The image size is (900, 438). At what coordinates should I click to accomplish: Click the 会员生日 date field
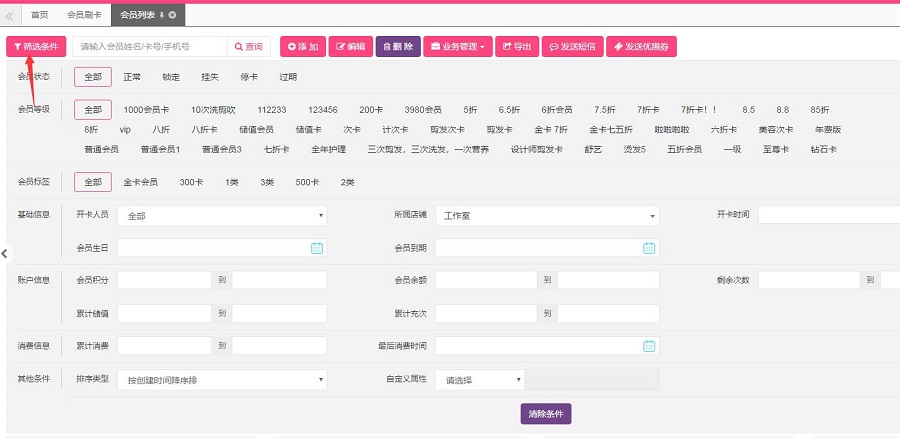(x=222, y=248)
